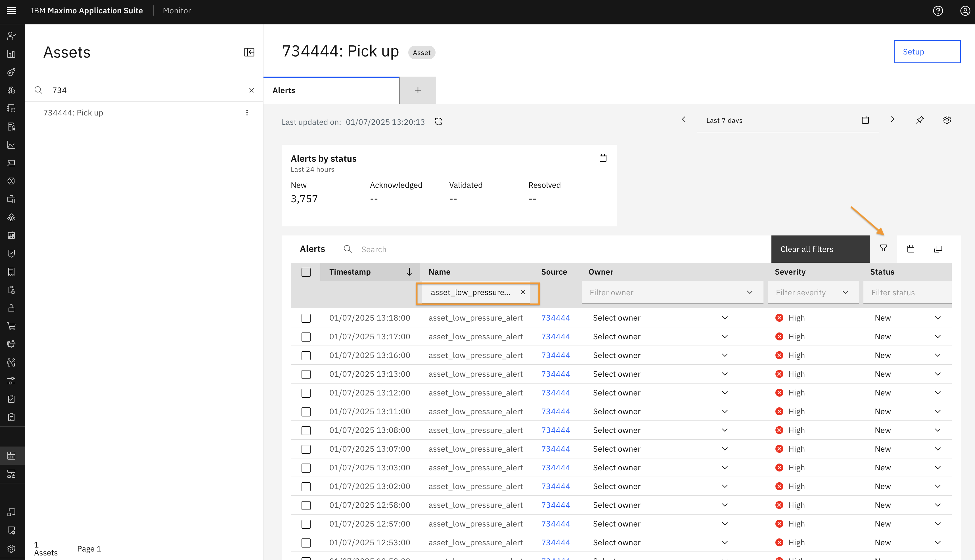Click the pin icon in dashboard toolbar

(920, 120)
